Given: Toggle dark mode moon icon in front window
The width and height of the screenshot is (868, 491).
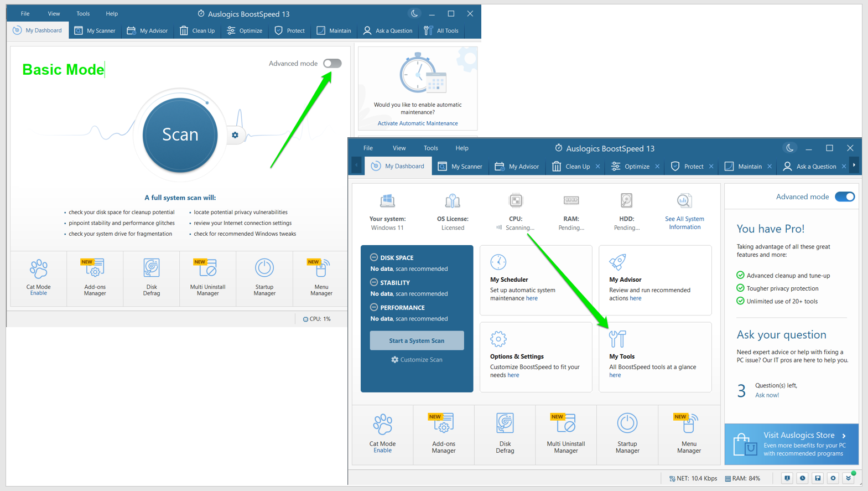Looking at the screenshot, I should [x=789, y=148].
